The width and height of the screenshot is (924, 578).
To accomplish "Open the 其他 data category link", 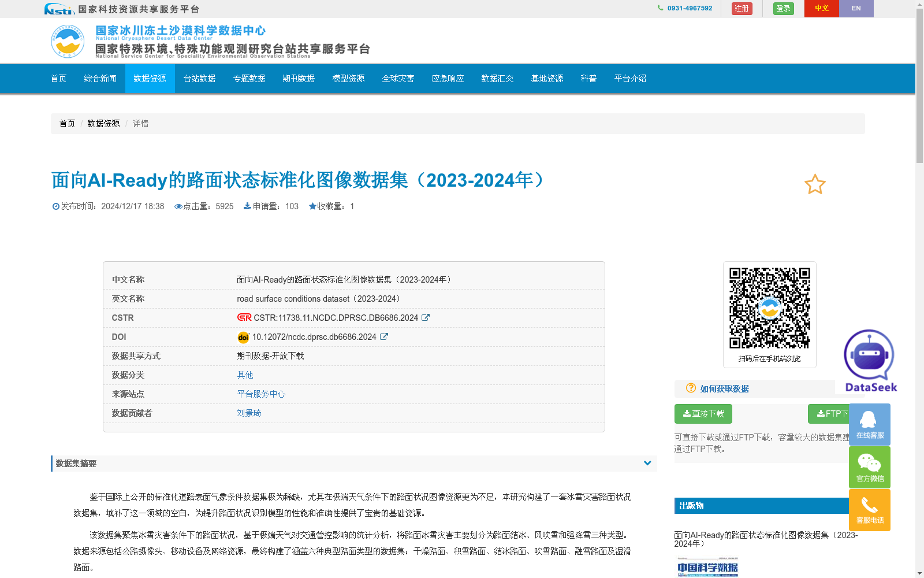I will tap(245, 375).
